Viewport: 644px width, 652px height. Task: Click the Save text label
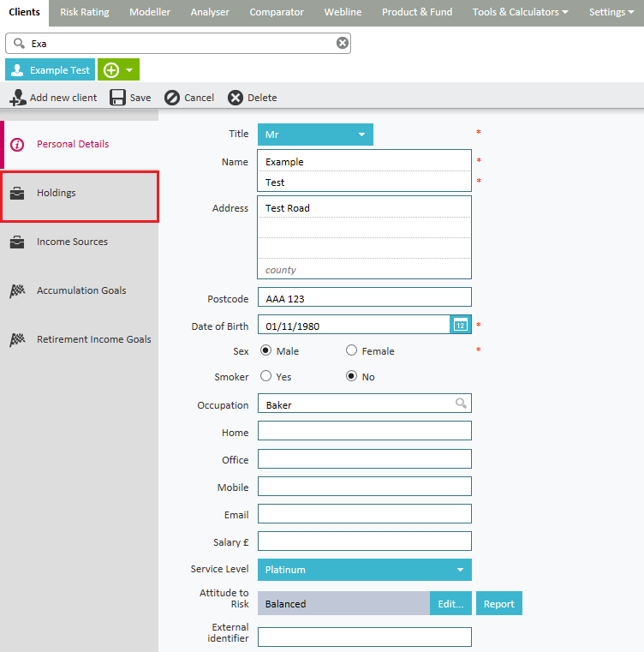click(x=140, y=98)
